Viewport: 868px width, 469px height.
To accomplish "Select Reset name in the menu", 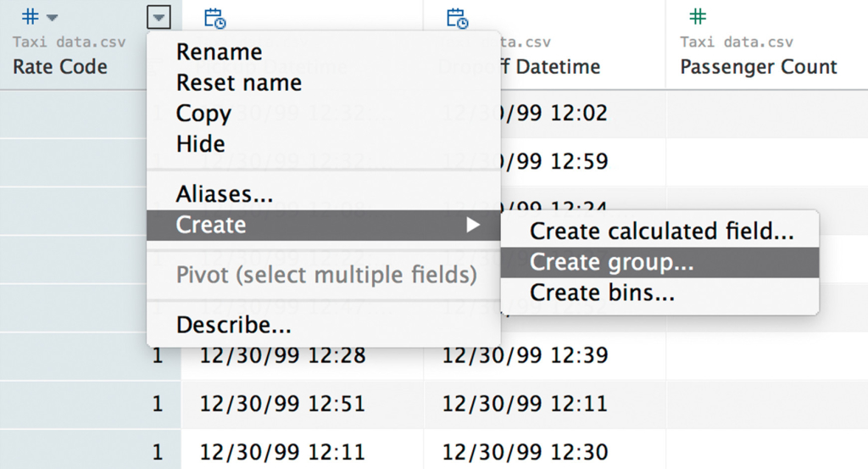I will (x=238, y=83).
